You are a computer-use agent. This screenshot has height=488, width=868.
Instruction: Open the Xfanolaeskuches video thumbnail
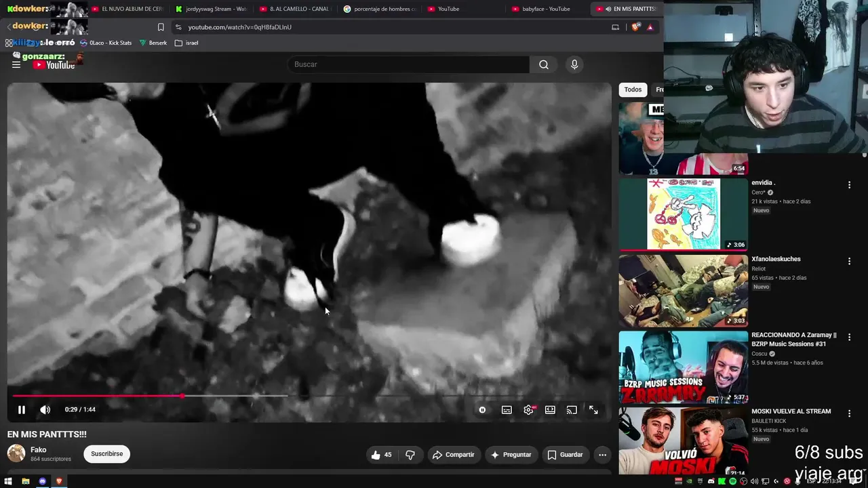click(x=683, y=291)
